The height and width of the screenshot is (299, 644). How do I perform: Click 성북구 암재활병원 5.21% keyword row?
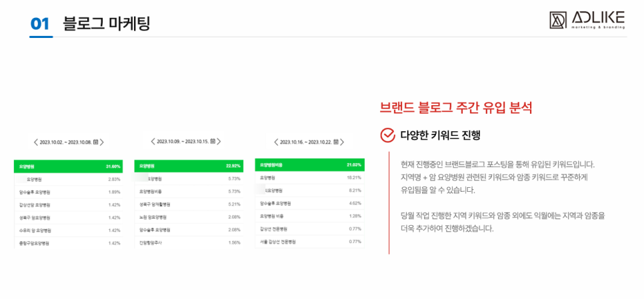188,204
